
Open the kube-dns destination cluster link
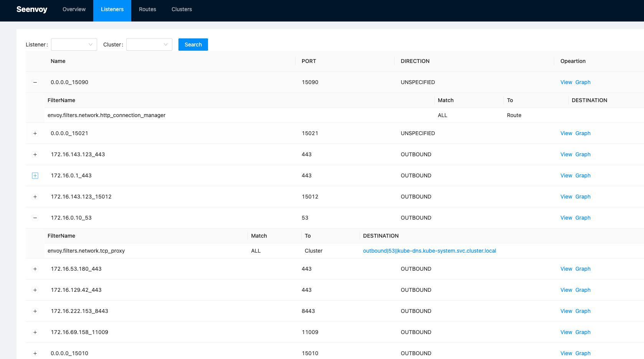(429, 250)
